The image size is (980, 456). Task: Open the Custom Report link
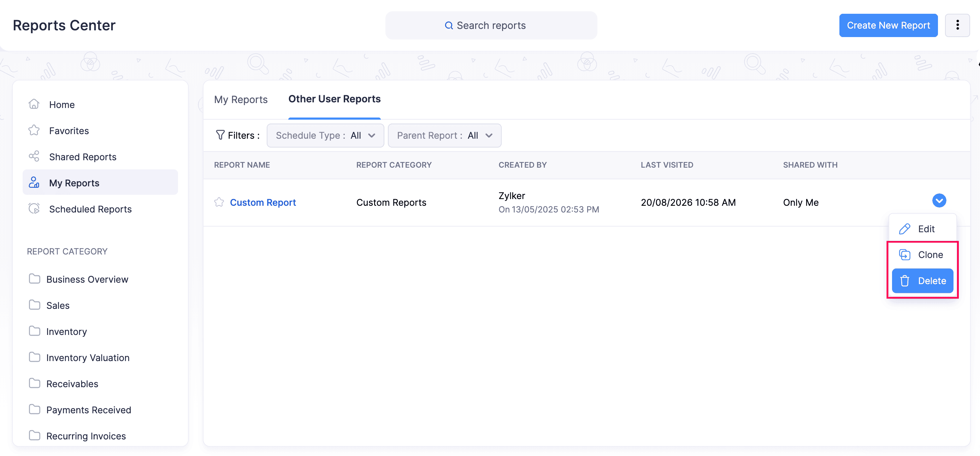pyautogui.click(x=262, y=202)
